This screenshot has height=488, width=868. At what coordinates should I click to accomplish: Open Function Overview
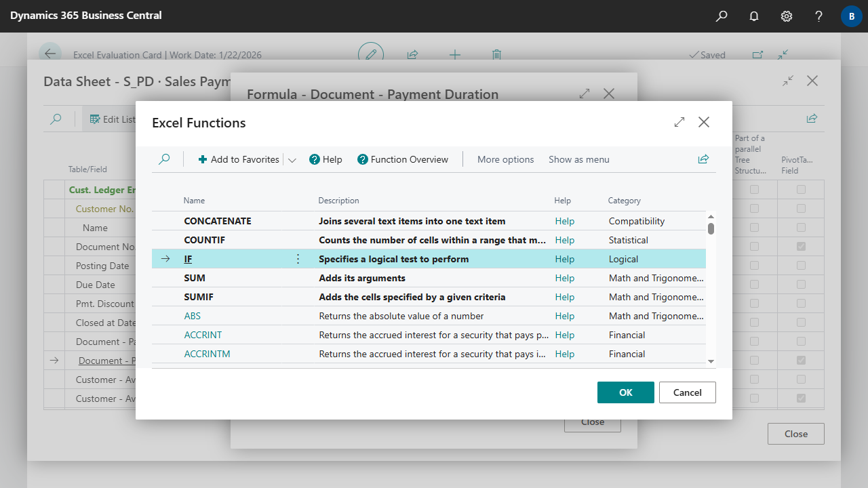[403, 159]
